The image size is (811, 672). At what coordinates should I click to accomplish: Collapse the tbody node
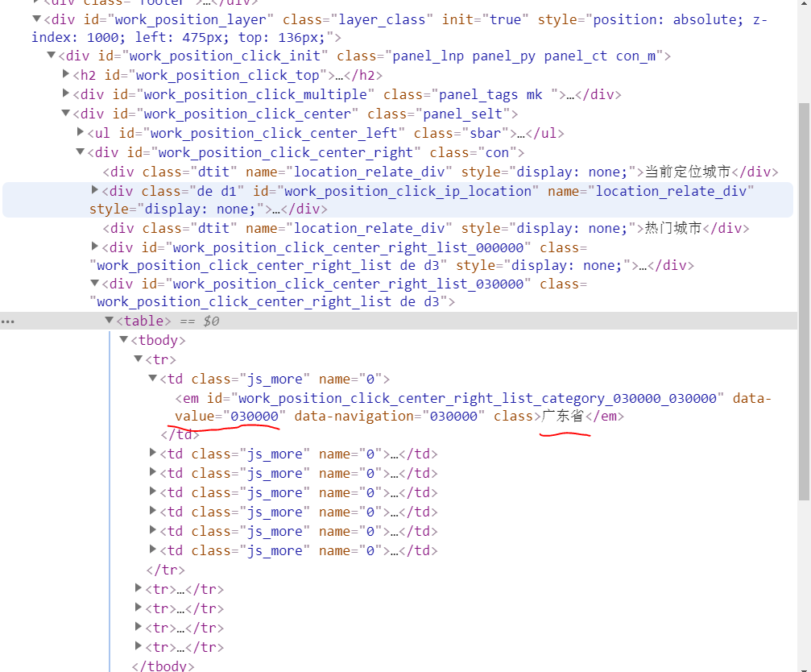[x=123, y=339]
